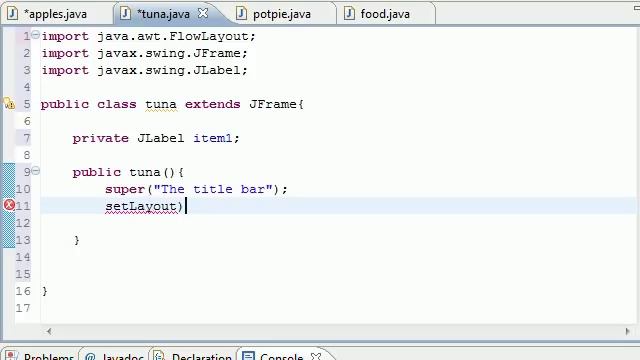Click the javax.swing.JLabel import text

coord(169,70)
